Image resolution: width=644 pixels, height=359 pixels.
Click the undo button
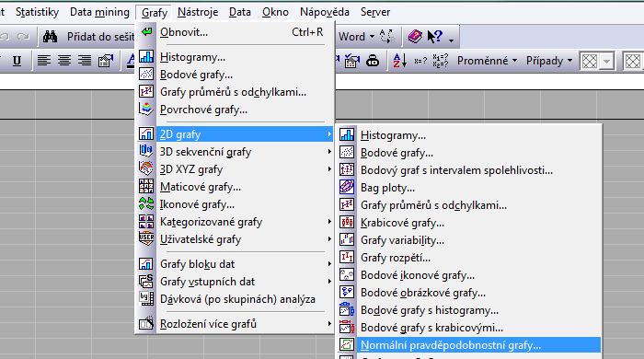(5, 37)
